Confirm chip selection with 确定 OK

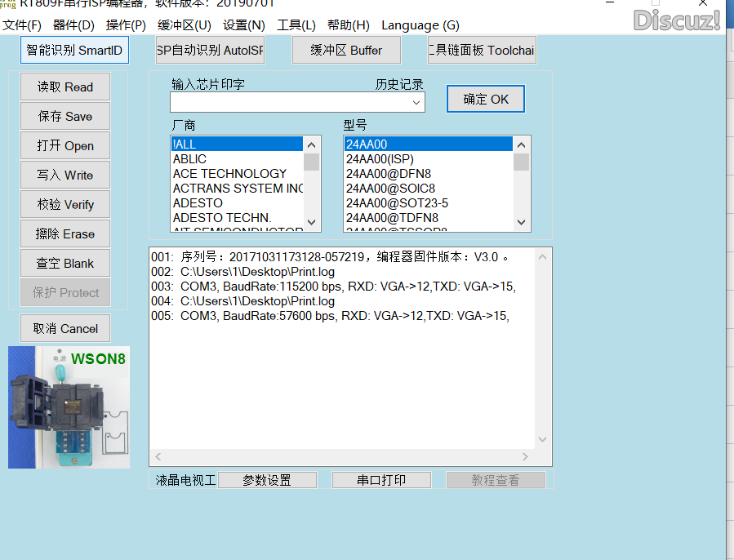[x=485, y=98]
